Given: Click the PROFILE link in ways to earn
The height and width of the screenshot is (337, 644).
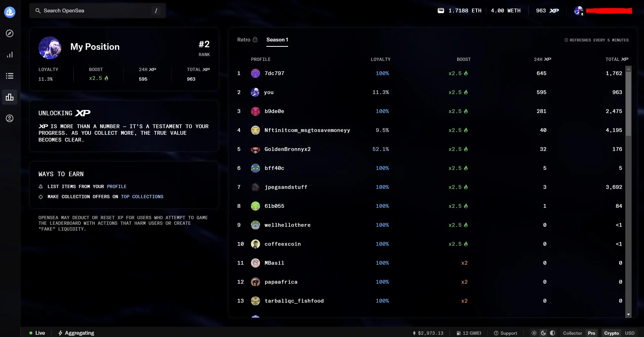Looking at the screenshot, I should [x=116, y=186].
